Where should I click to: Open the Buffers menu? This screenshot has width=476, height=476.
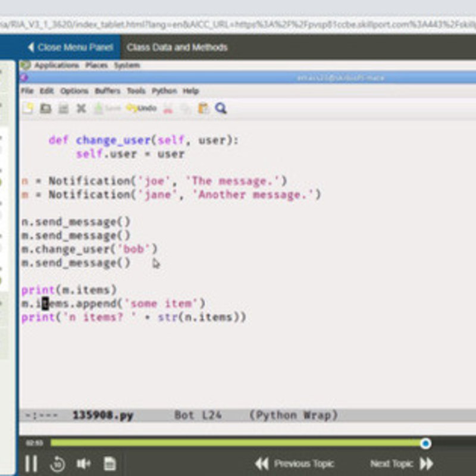point(108,91)
